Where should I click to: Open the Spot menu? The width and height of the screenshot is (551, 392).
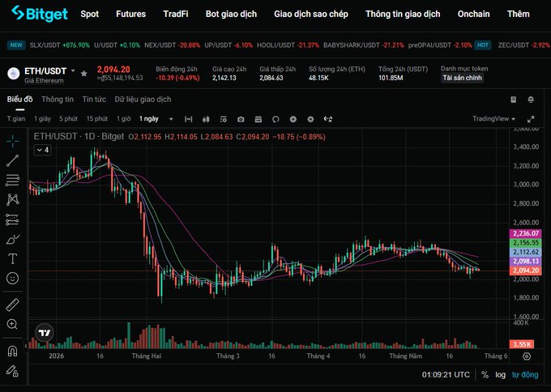click(x=90, y=14)
